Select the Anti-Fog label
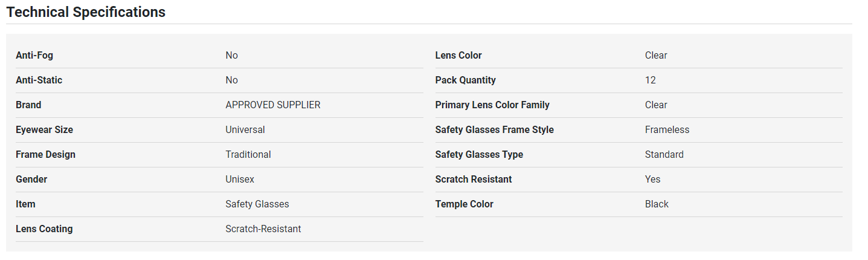Screen dimensions: 868x260 click(x=34, y=55)
